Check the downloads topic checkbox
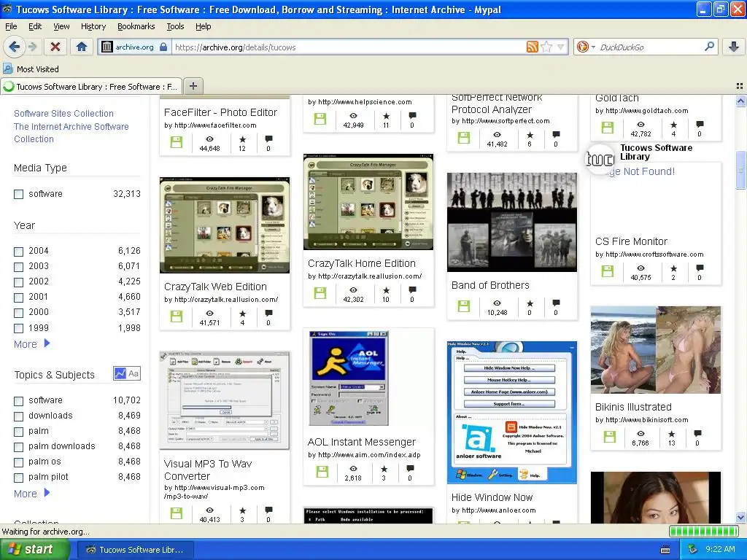The image size is (747, 560). (18, 416)
